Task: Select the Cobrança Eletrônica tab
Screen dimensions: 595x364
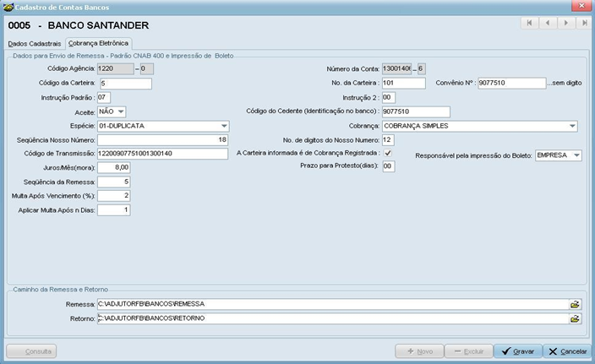Action: [98, 43]
